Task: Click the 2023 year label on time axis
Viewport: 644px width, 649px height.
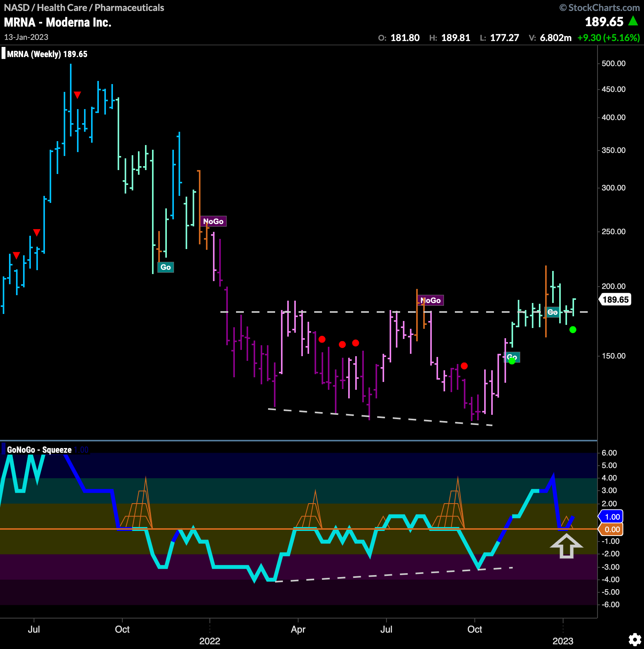Action: (x=563, y=641)
